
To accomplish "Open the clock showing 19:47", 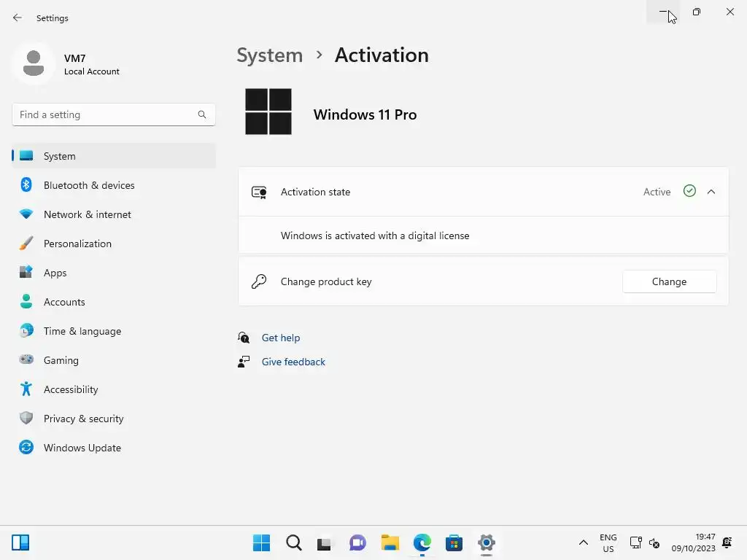I will point(693,542).
